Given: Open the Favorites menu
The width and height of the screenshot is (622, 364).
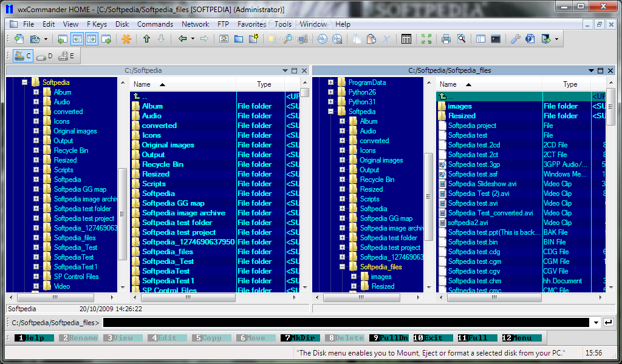Looking at the screenshot, I should tap(251, 24).
